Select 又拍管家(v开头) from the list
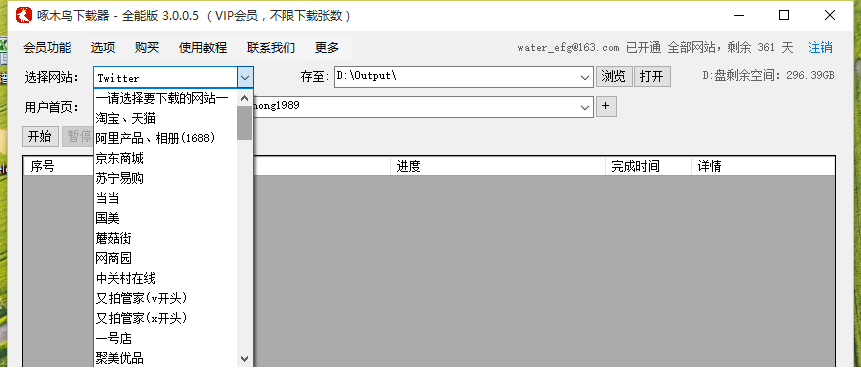The width and height of the screenshot is (861, 381). coord(166,298)
